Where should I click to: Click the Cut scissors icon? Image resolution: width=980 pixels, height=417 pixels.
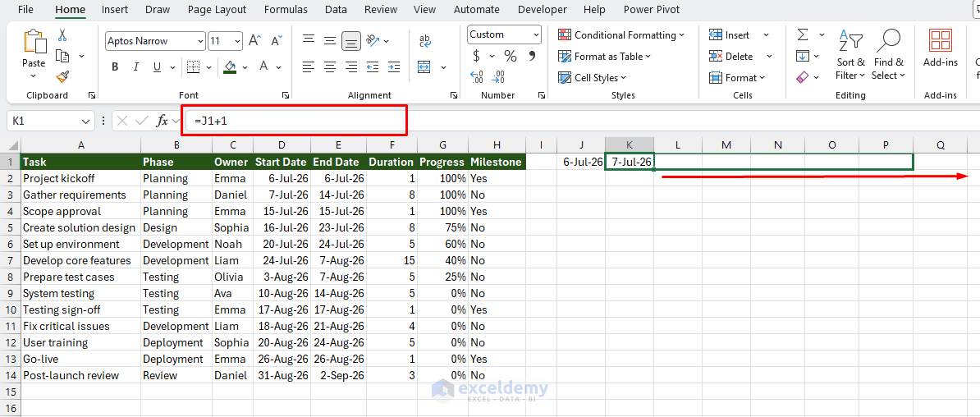62,35
